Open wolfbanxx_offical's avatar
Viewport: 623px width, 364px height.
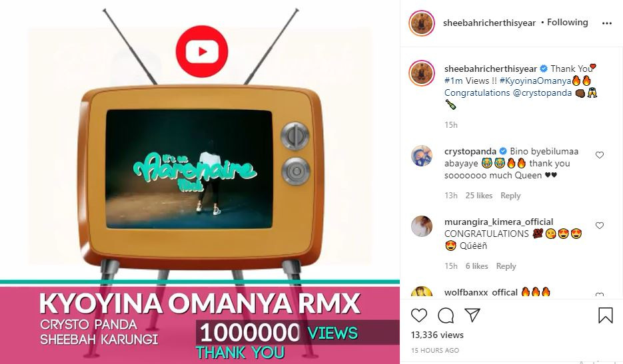point(422,293)
